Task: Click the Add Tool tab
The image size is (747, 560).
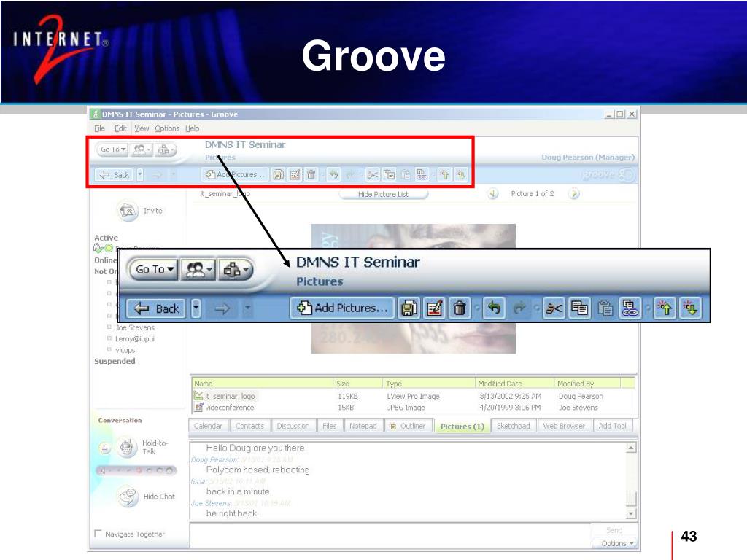Action: 612,426
